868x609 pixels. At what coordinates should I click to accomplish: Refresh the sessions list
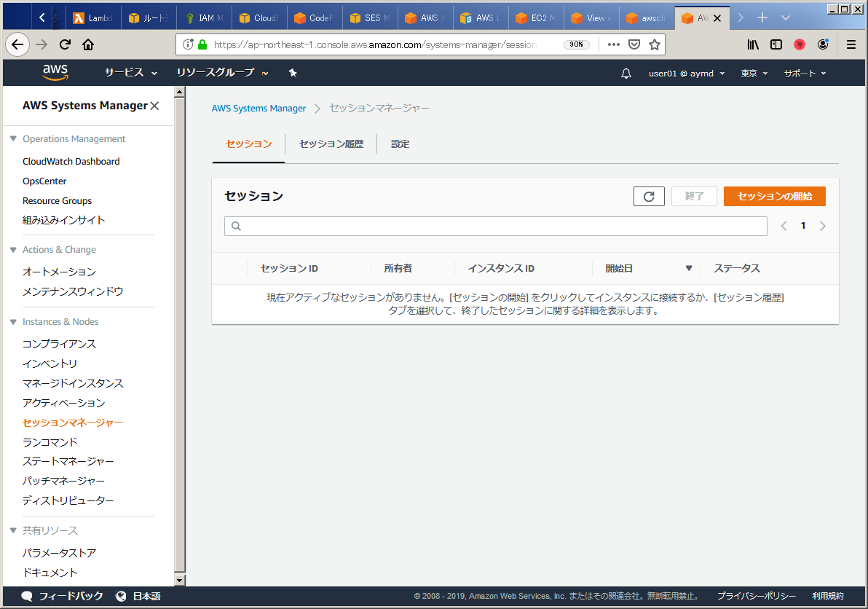click(x=649, y=197)
